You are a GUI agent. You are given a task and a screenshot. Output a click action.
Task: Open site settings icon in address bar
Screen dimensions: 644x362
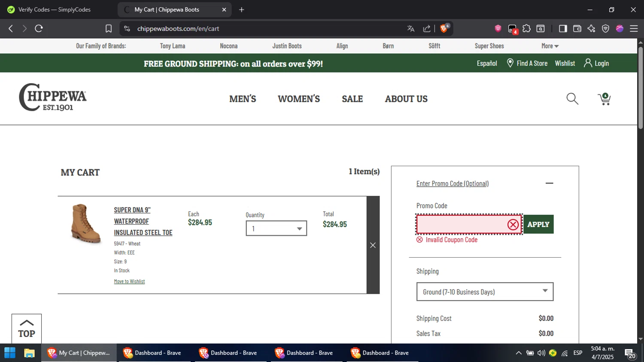click(x=127, y=28)
